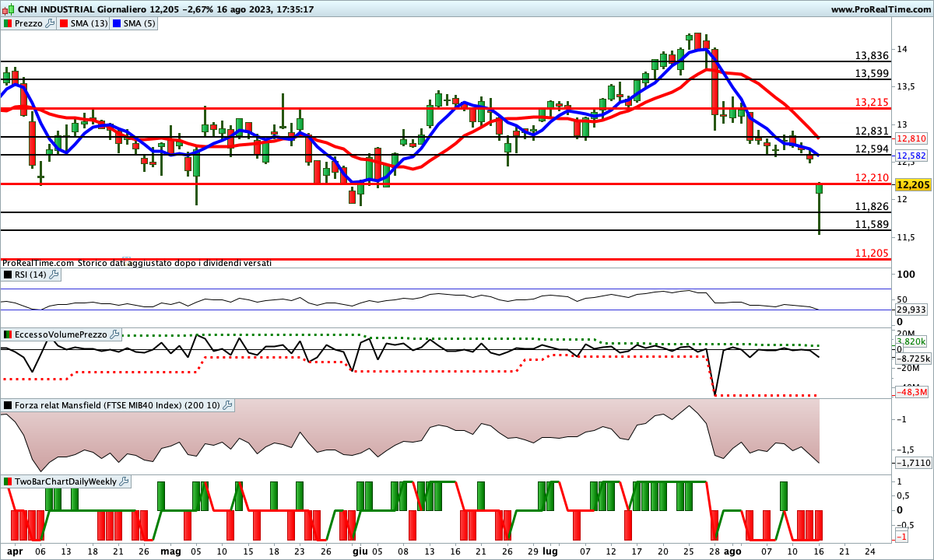The image size is (934, 560).
Task: Click the 'ago' month on time axis
Action: point(732,551)
